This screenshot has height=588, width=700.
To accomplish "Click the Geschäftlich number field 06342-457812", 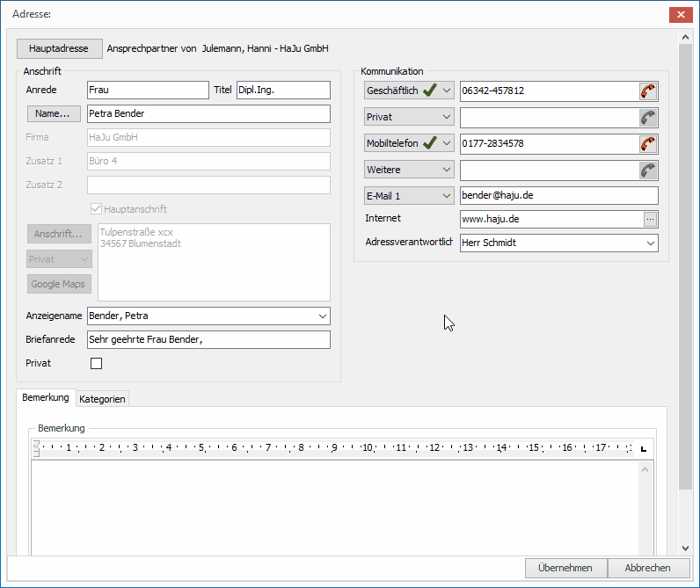I will 549,91.
